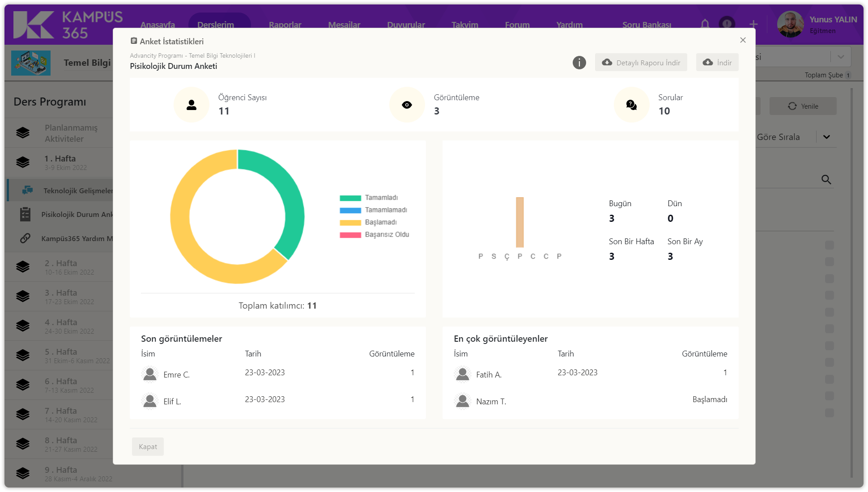The image size is (868, 492).
Task: Go to the Soru Bankası tab
Action: point(646,25)
